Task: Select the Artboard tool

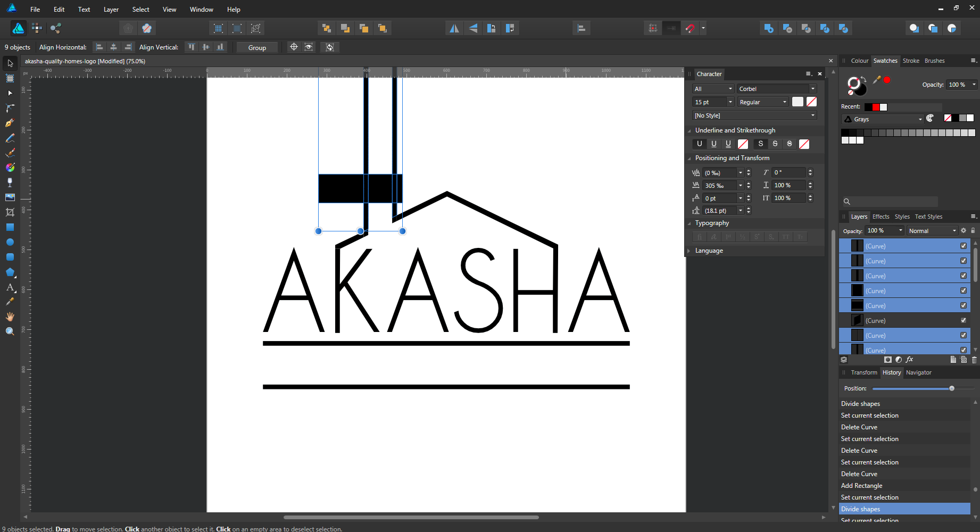Action: 10,78
